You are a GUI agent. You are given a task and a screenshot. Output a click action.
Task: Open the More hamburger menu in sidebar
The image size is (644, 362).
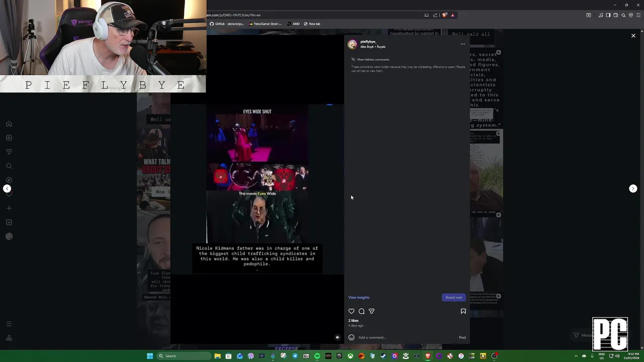(x=9, y=324)
